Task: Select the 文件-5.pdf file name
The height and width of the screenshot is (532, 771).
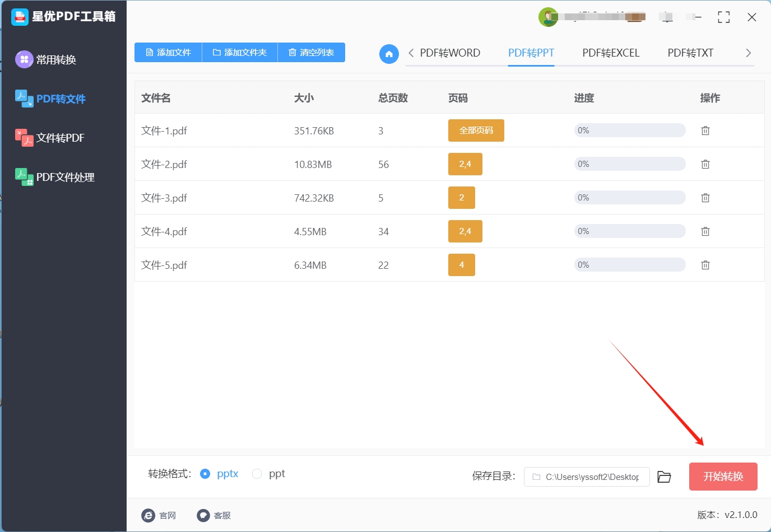Action: coord(164,265)
